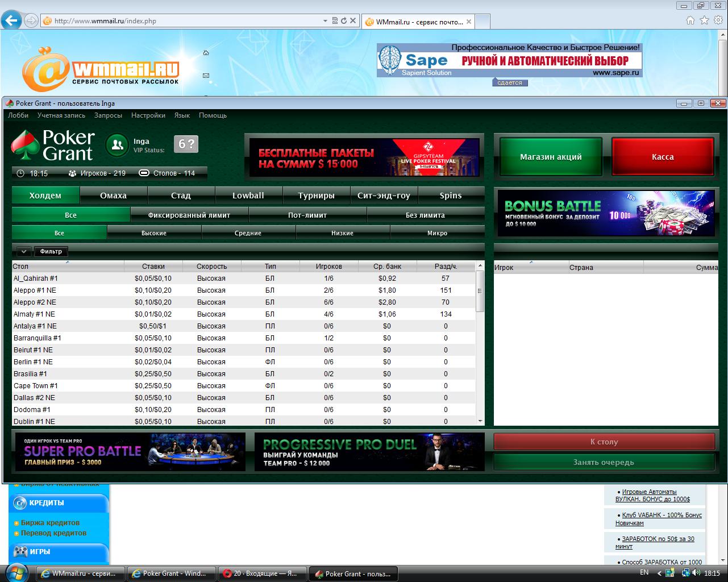Click the volume icon in system tray

(x=696, y=573)
